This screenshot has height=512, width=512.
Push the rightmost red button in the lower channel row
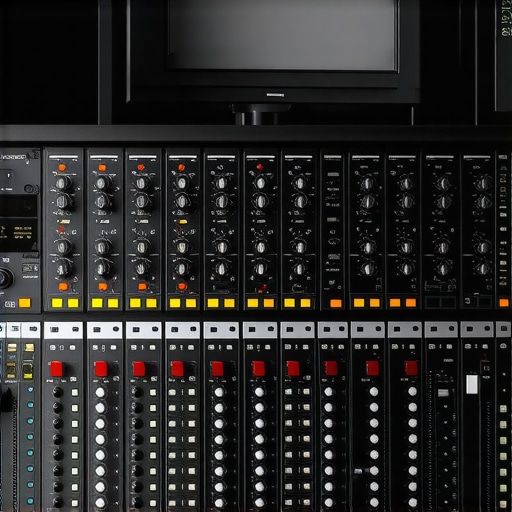411,368
